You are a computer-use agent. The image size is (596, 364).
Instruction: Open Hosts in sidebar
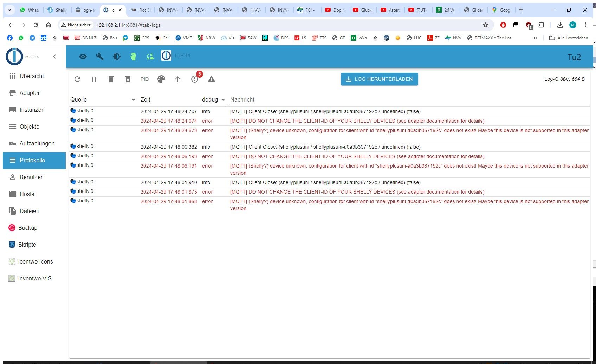point(34,194)
